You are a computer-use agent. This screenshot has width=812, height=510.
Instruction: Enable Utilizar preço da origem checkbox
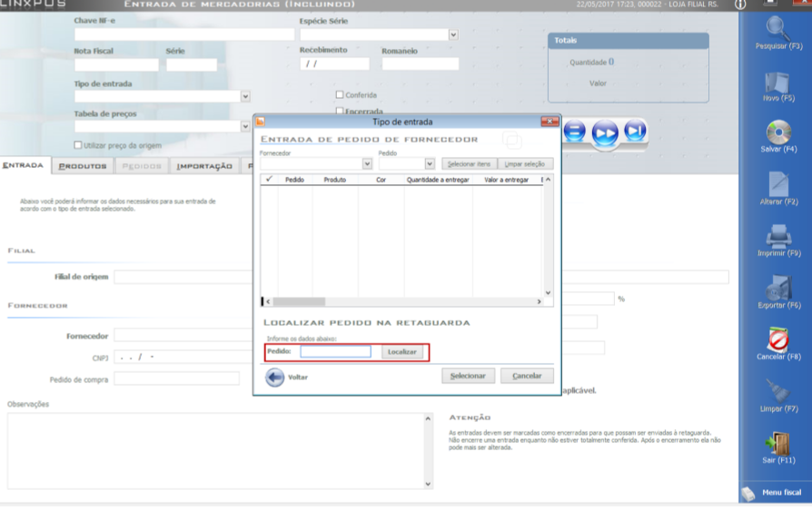pyautogui.click(x=78, y=145)
